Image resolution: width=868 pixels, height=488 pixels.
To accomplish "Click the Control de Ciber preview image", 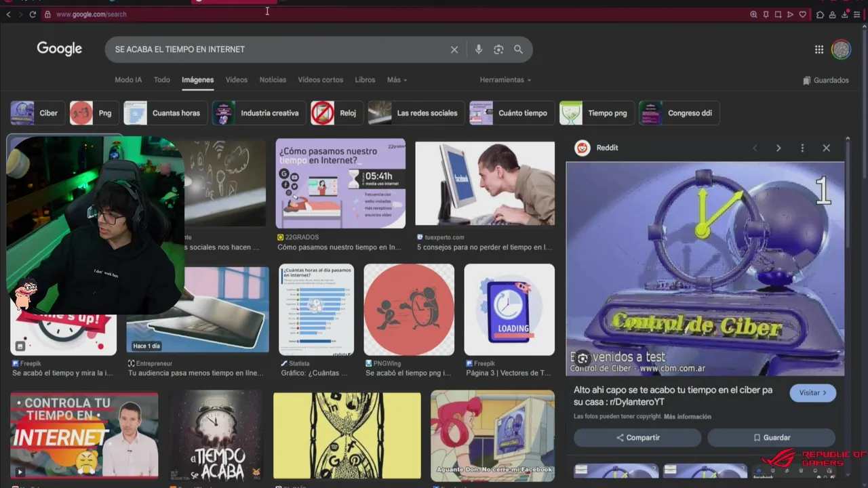I will [705, 268].
